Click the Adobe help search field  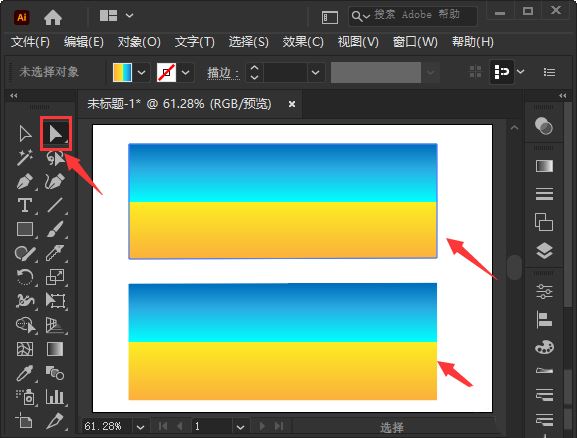coord(413,16)
